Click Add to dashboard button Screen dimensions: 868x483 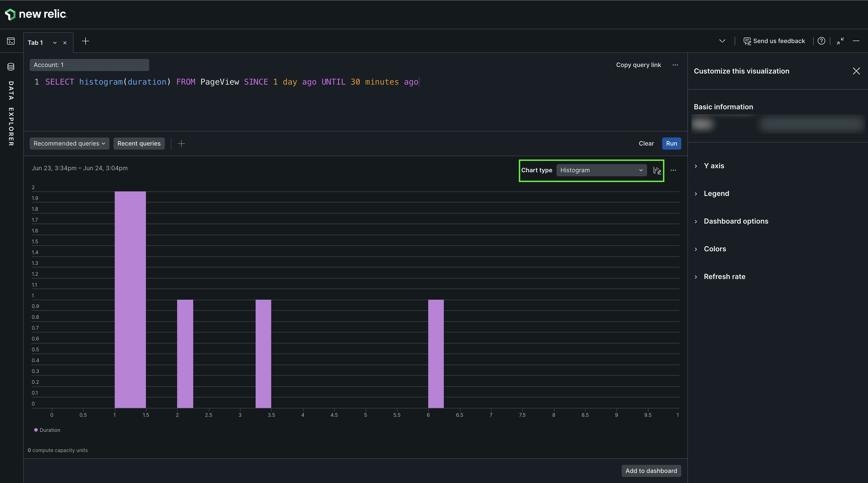pyautogui.click(x=651, y=471)
